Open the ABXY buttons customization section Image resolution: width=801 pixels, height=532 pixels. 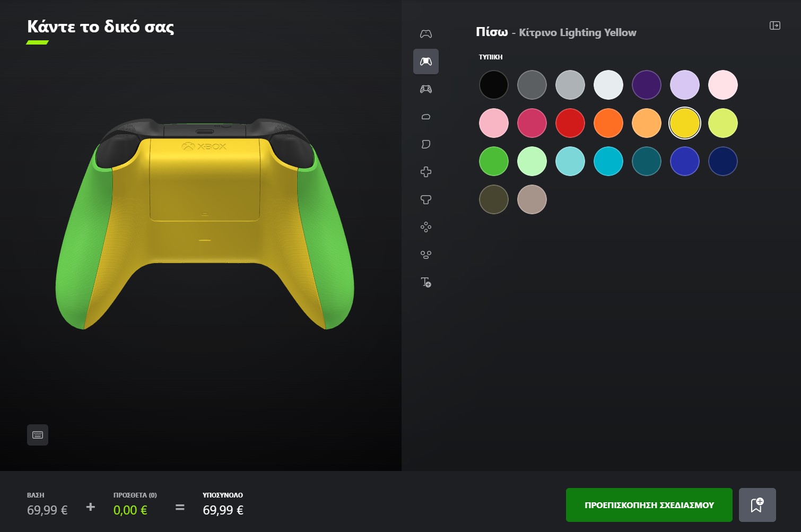(x=426, y=227)
